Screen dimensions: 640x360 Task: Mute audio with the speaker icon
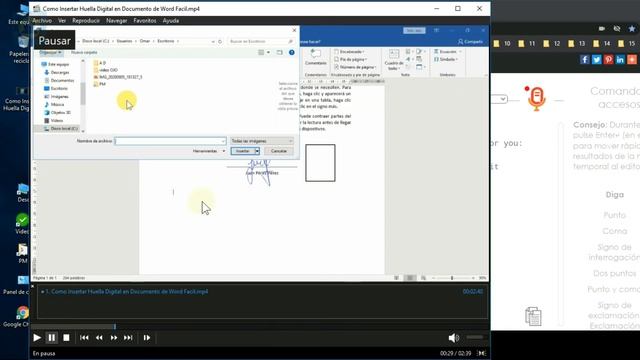pos(453,338)
